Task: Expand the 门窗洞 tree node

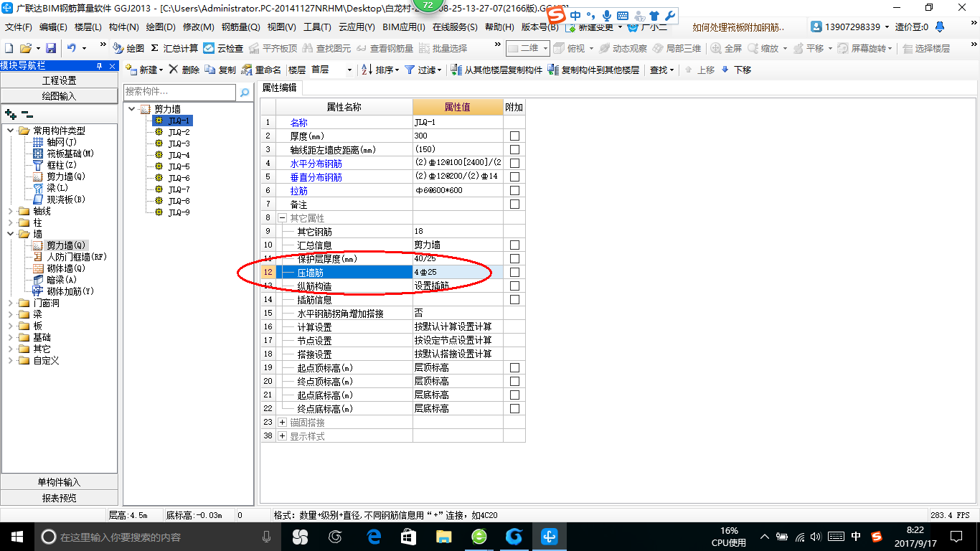Action: [x=11, y=303]
